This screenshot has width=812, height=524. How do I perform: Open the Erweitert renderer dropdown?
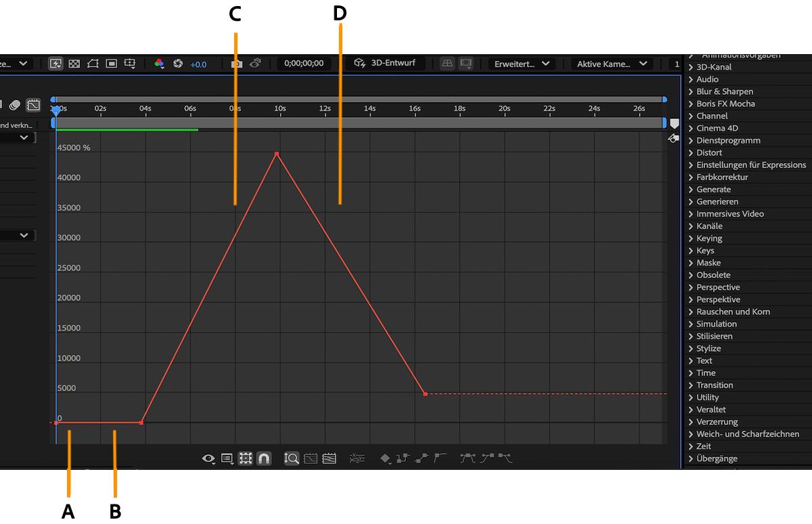(x=522, y=64)
